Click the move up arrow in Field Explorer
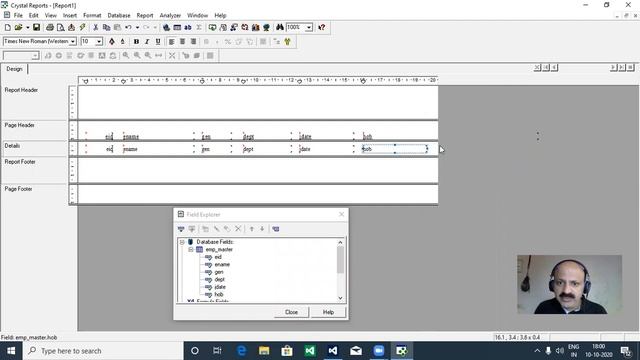Viewport: 640px width, 360px height. pos(252,229)
